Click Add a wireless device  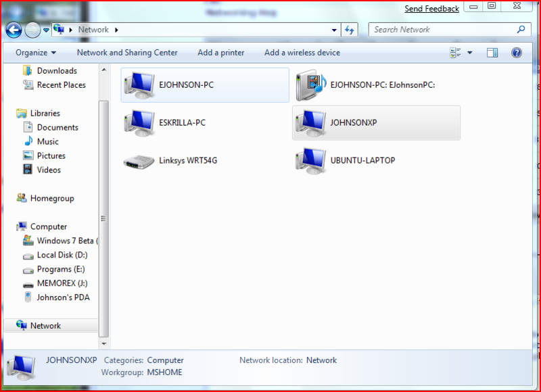(302, 53)
